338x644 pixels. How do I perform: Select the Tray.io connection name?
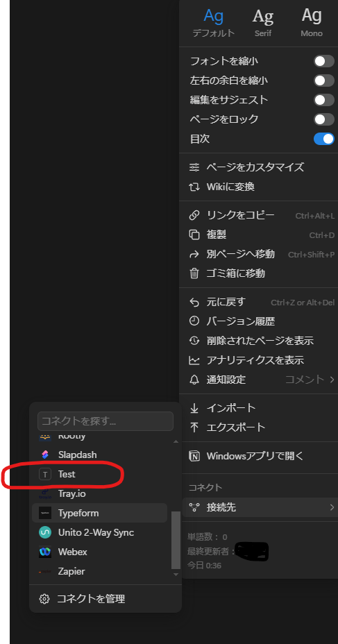(72, 493)
